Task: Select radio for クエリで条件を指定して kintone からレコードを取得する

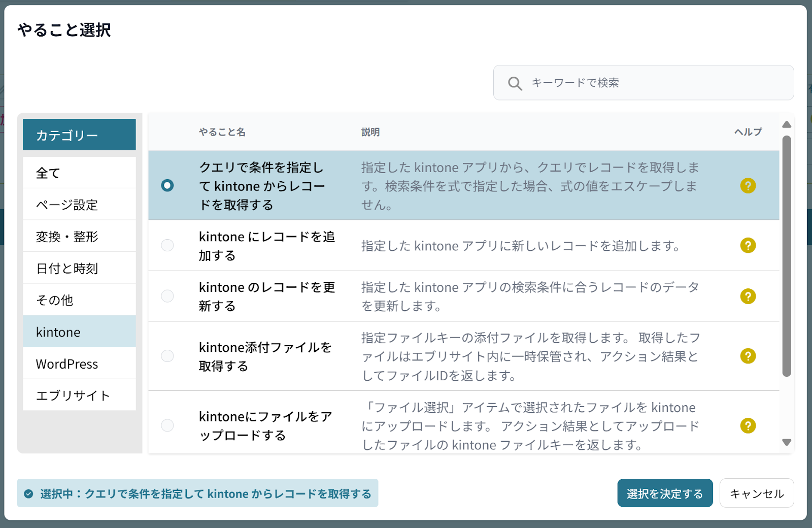Action: pyautogui.click(x=167, y=186)
